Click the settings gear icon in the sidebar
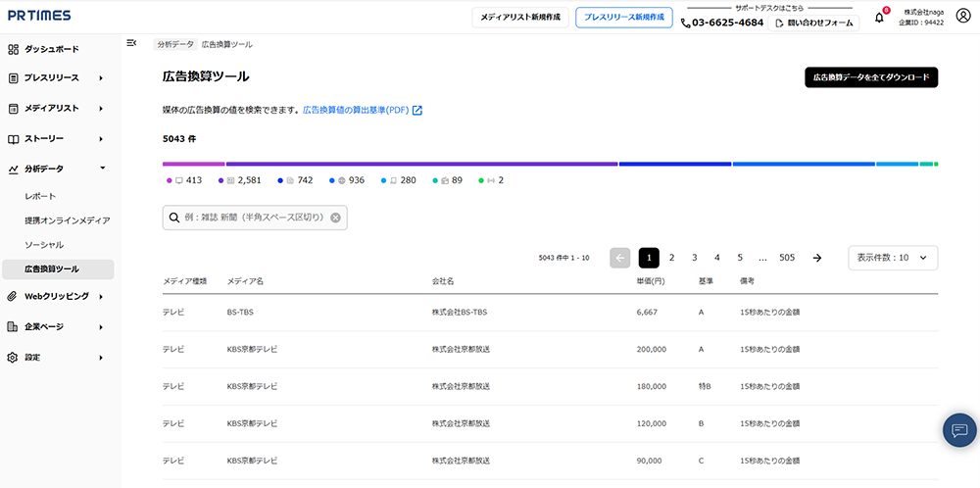 (13, 358)
